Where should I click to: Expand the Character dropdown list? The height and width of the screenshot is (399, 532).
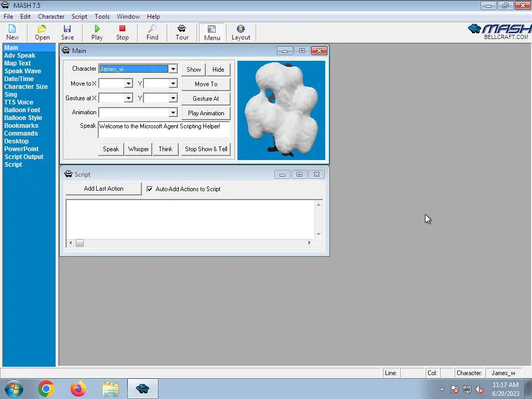(x=173, y=69)
